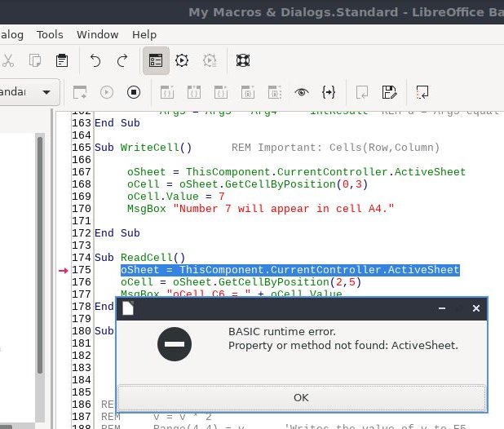504x429 pixels.
Task: Click the Compile icon
Action: [x=80, y=92]
